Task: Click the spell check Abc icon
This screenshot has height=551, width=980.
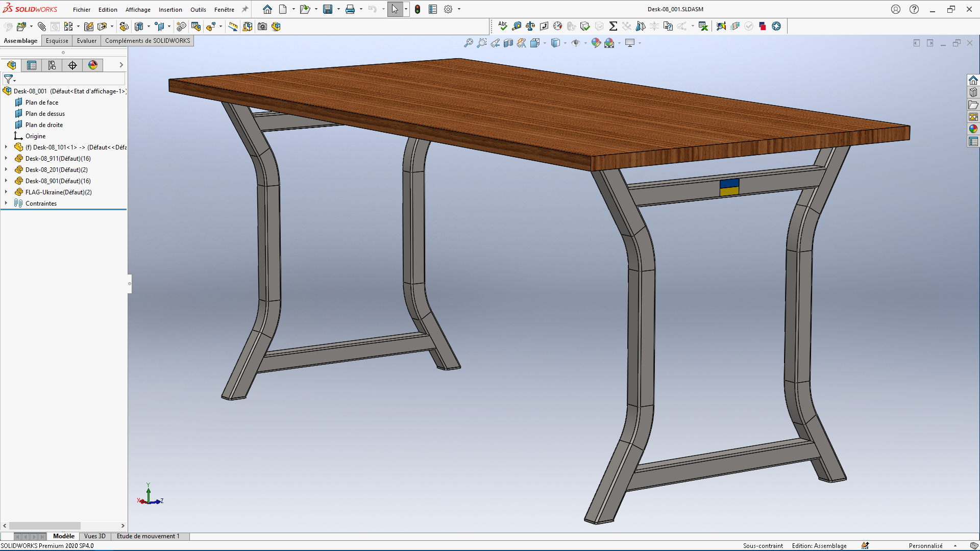Action: (x=502, y=26)
